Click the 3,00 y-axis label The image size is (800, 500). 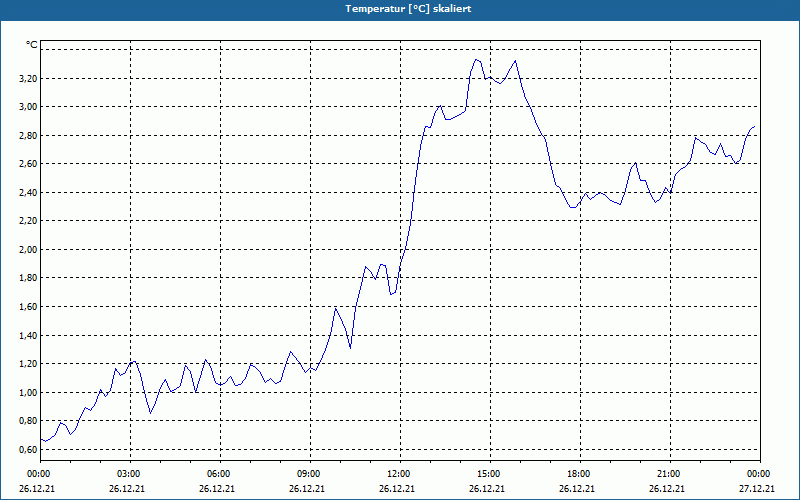(29, 107)
